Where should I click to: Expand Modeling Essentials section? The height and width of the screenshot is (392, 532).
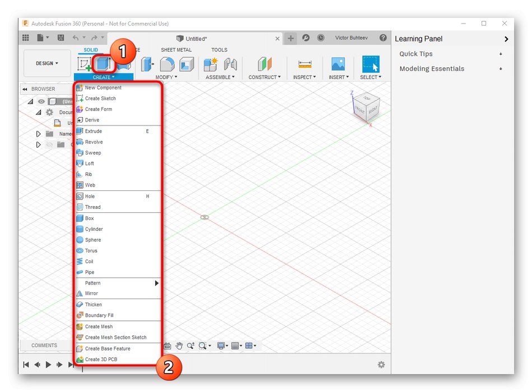[501, 69]
